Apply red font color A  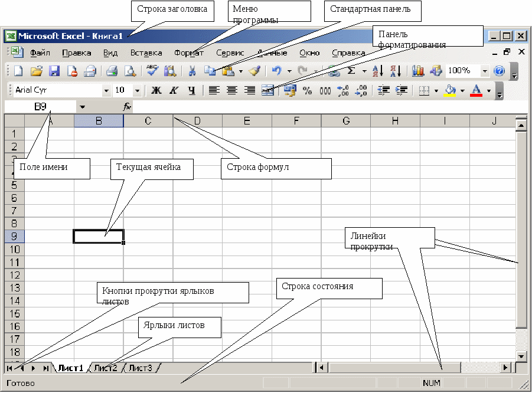coord(476,90)
